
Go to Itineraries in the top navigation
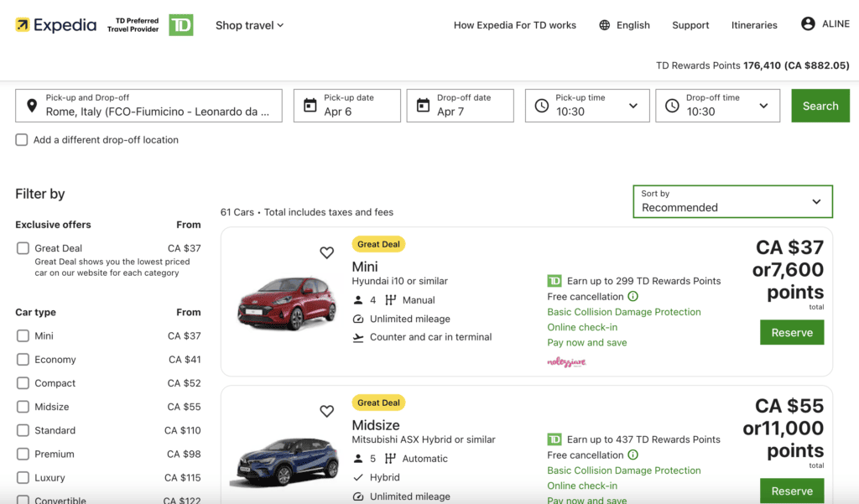click(754, 25)
